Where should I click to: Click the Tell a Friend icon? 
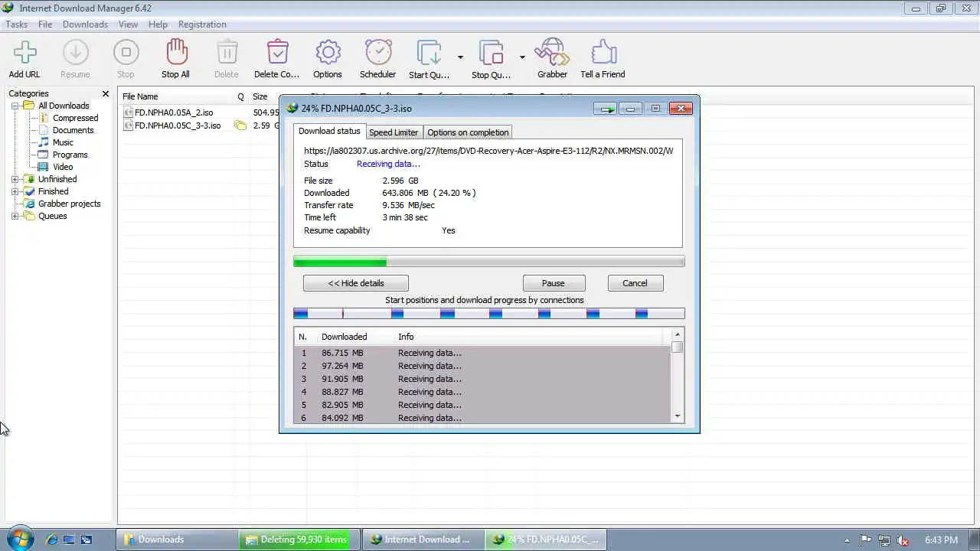tap(603, 59)
